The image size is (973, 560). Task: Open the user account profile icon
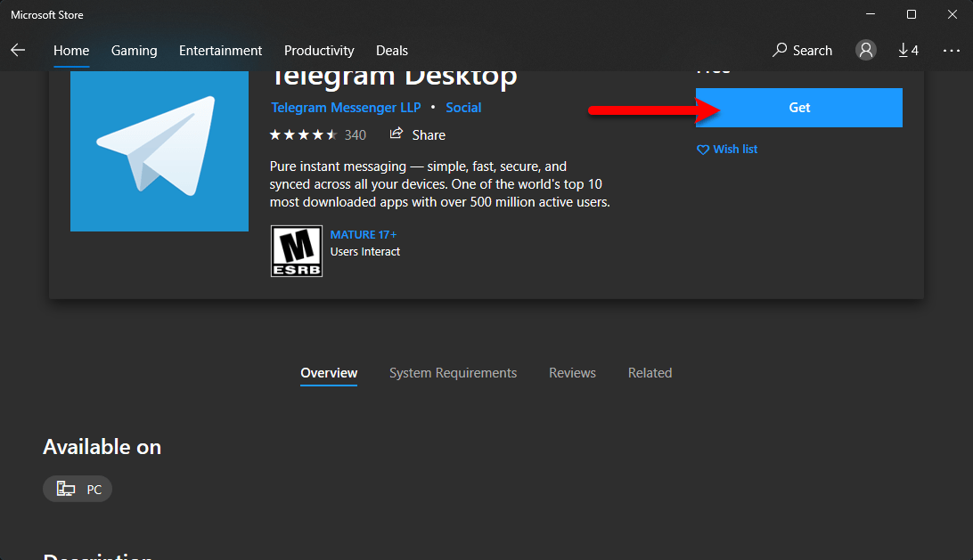tap(866, 50)
